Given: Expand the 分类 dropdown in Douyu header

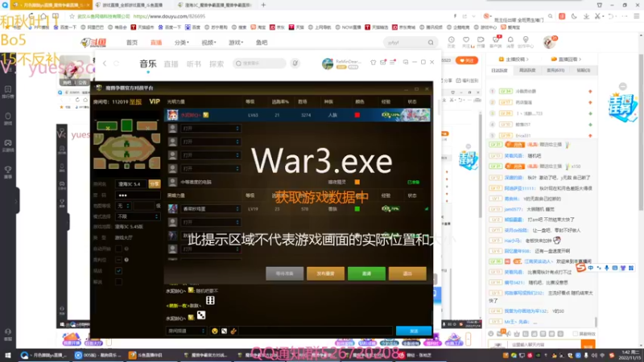Looking at the screenshot, I should click(x=182, y=43).
